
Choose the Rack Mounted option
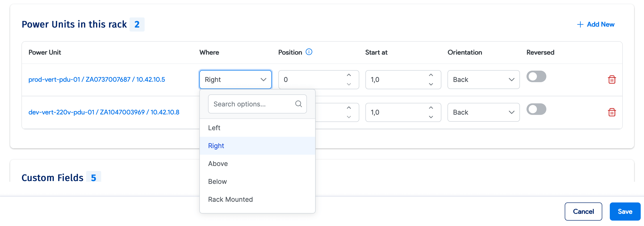click(x=230, y=199)
